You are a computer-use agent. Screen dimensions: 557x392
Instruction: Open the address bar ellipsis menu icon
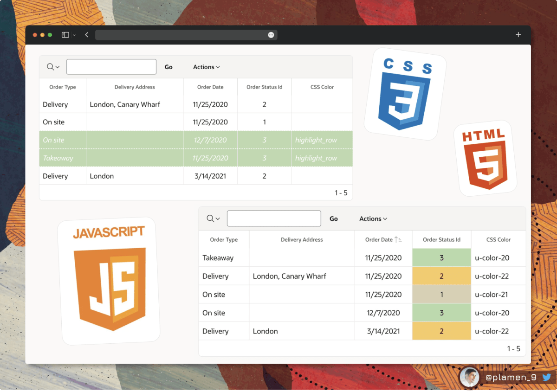tap(271, 34)
